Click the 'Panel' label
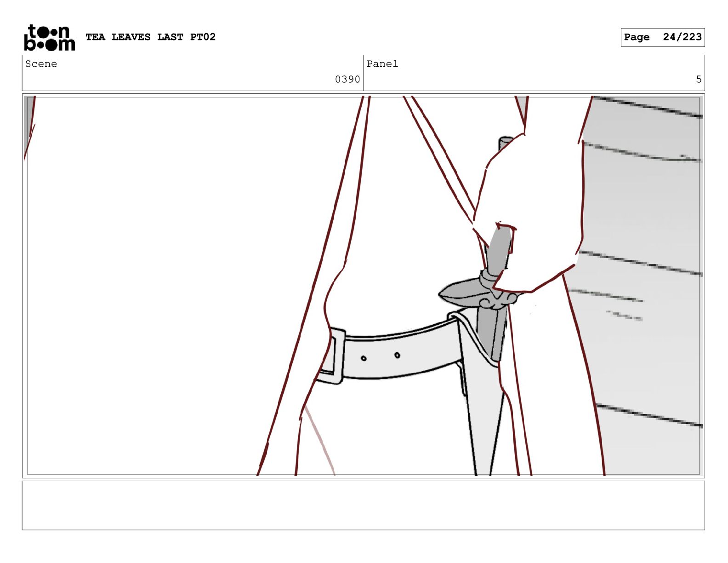Screen dimensions: 728x563 pyautogui.click(x=382, y=64)
